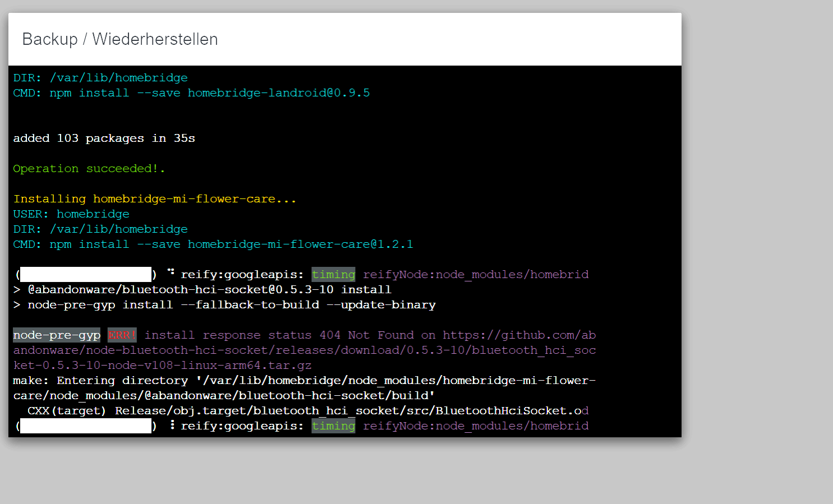
Task: Click the upper npm progress bar
Action: pyautogui.click(x=85, y=274)
